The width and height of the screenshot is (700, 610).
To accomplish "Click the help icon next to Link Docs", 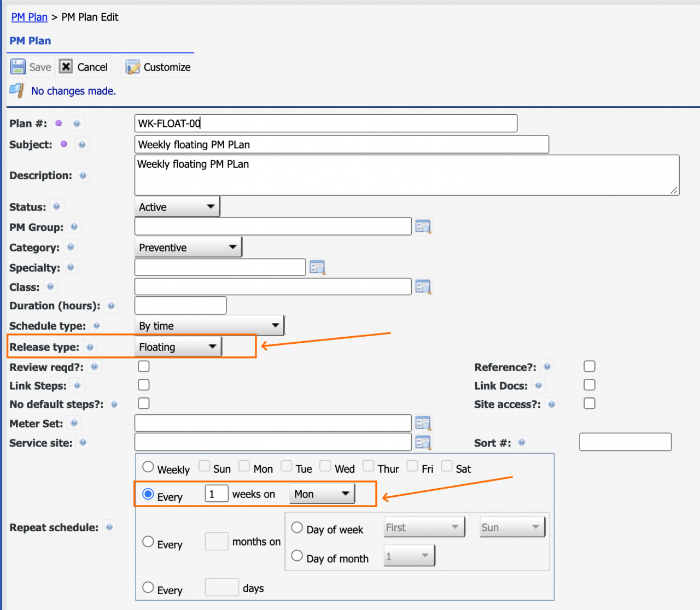I will pos(539,385).
